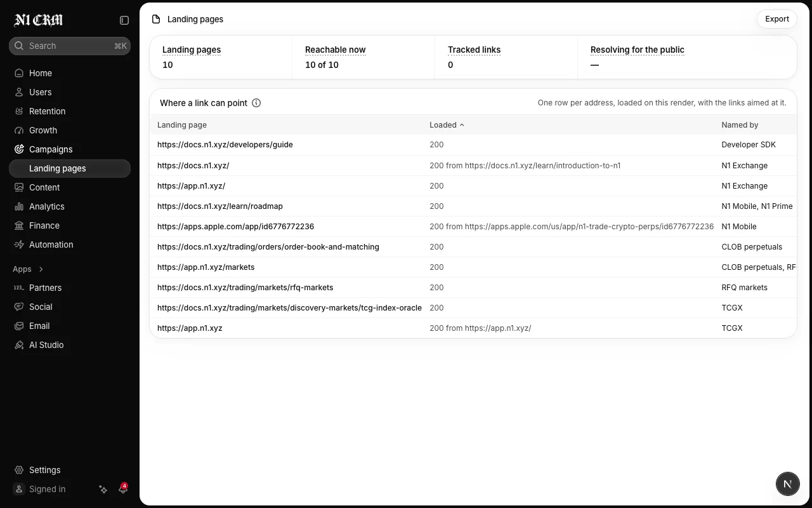Image resolution: width=812 pixels, height=508 pixels.
Task: Click the N1 CRM logo
Action: point(39,20)
